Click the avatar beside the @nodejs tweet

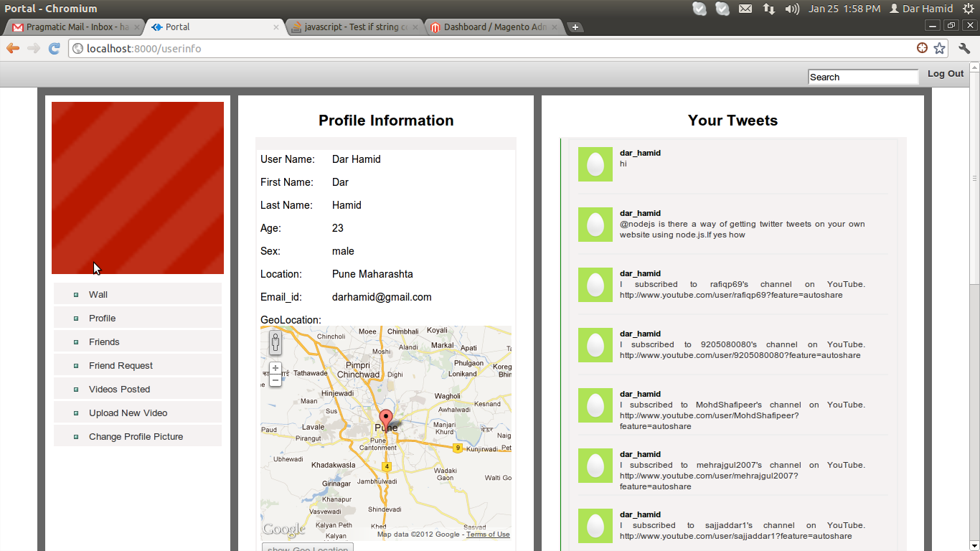[595, 225]
